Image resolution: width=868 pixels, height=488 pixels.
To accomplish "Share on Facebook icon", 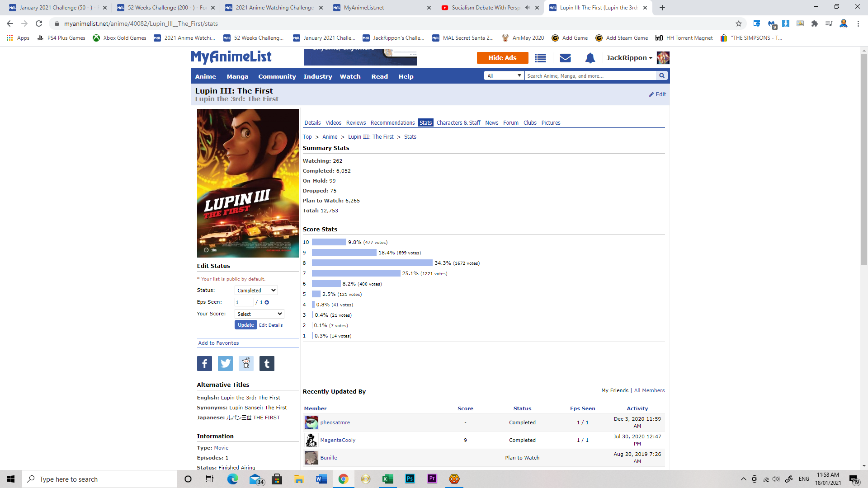I will click(x=204, y=363).
